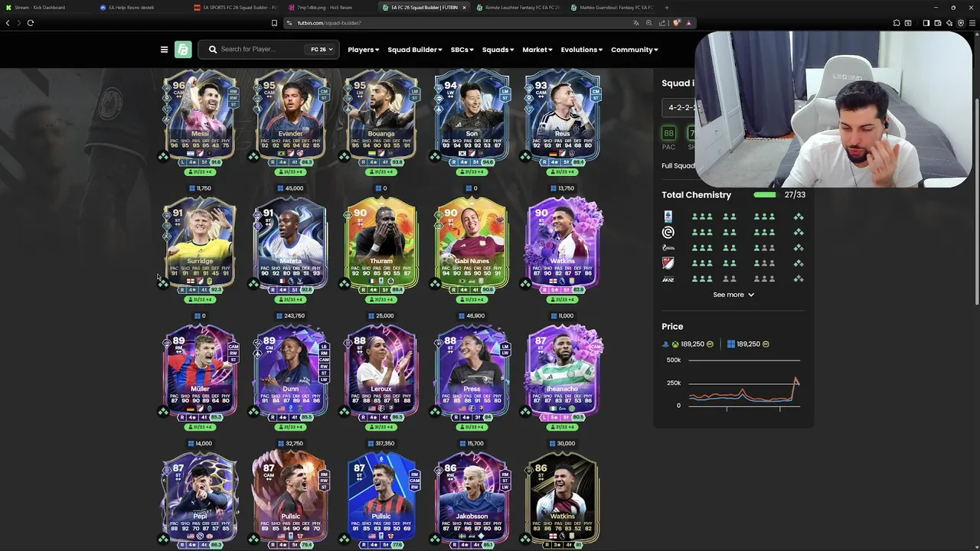
Task: Click 31/33 +4 chemistry badge under Surridge
Action: click(x=200, y=299)
